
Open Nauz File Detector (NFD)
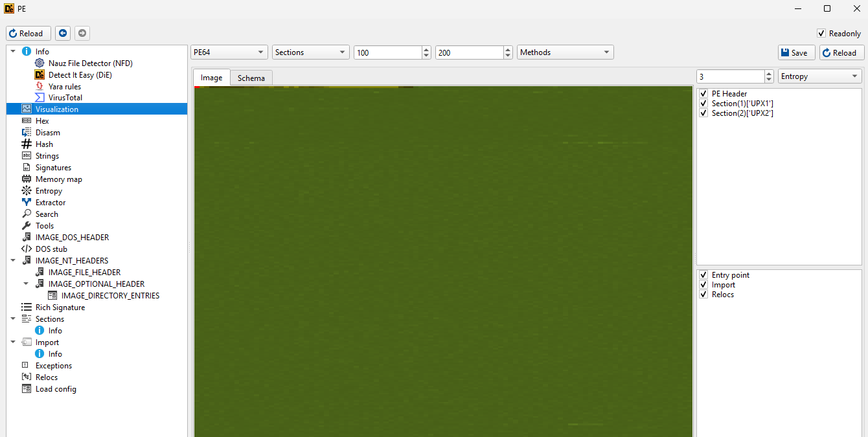tap(90, 63)
